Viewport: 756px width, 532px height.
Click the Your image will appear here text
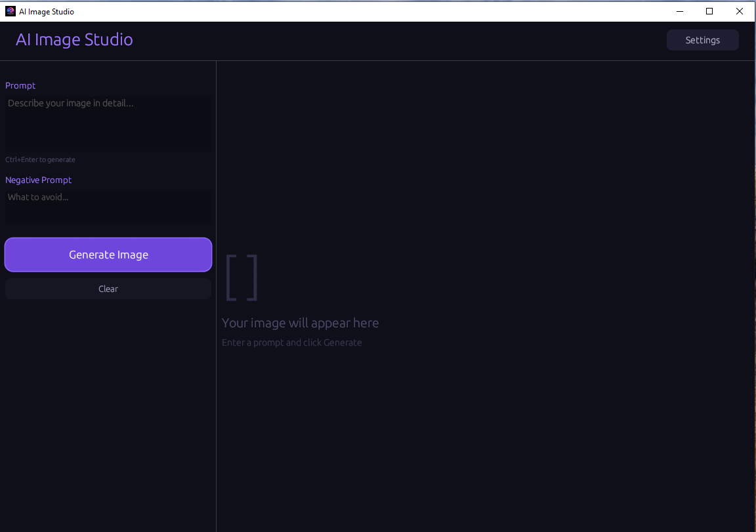300,323
